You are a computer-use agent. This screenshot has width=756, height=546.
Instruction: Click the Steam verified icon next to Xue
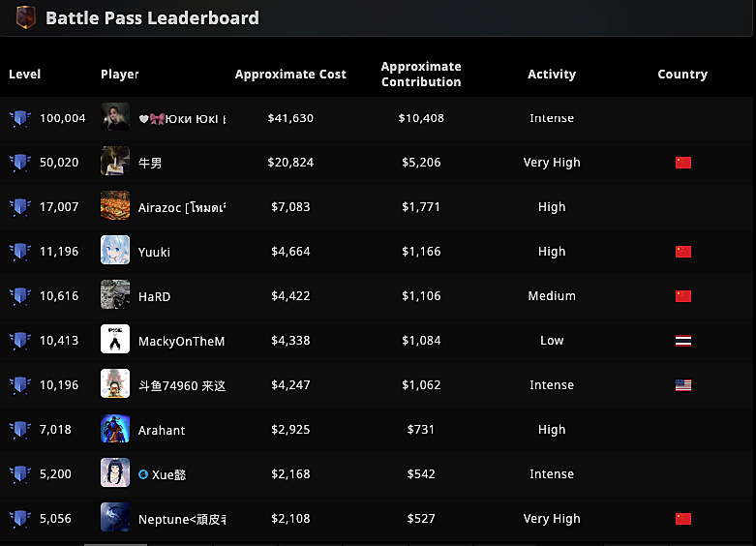tap(143, 474)
